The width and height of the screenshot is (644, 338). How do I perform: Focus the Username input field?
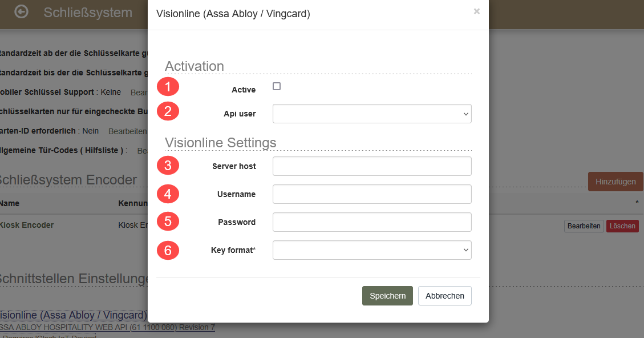(372, 194)
